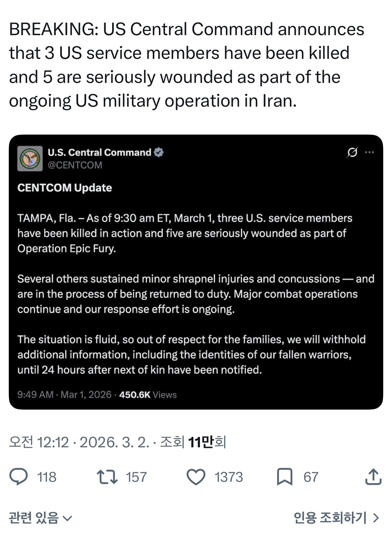The height and width of the screenshot is (538, 392).
Task: Click the @CENTCOM username handle
Action: click(x=74, y=165)
